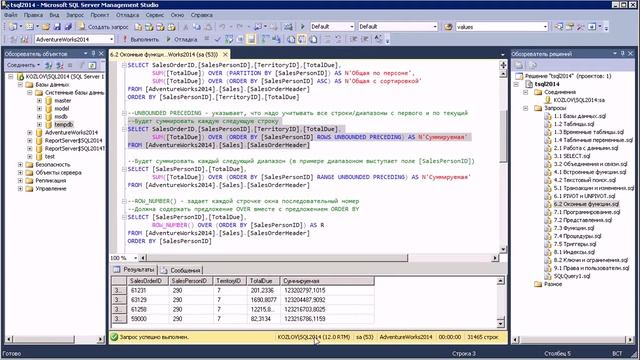Screen dimensions: 640x360
Task: Click Создать запрос button
Action: pos(104,27)
